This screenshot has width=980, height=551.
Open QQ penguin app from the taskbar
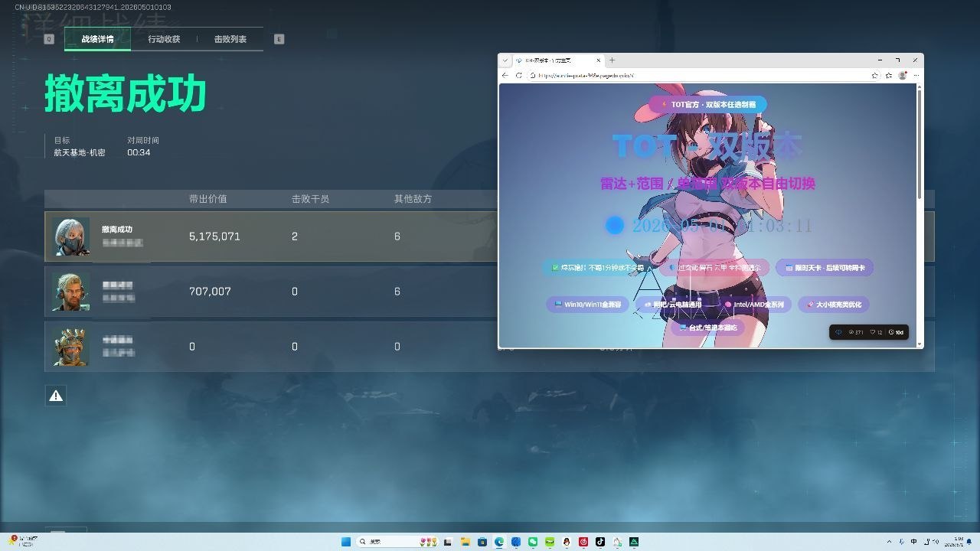point(567,542)
